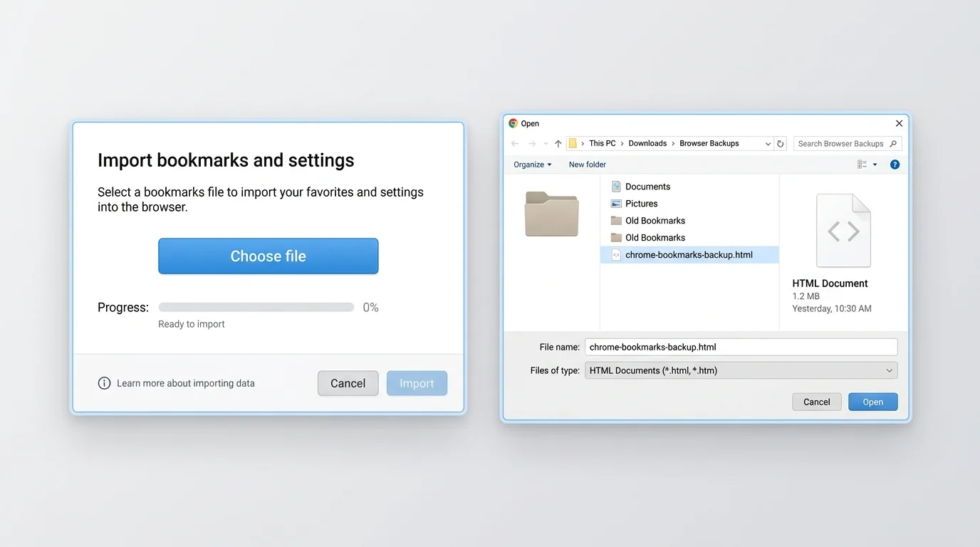Click the Yesterday, 10:30 AM date text
Viewport: 980px width, 547px height.
point(832,309)
